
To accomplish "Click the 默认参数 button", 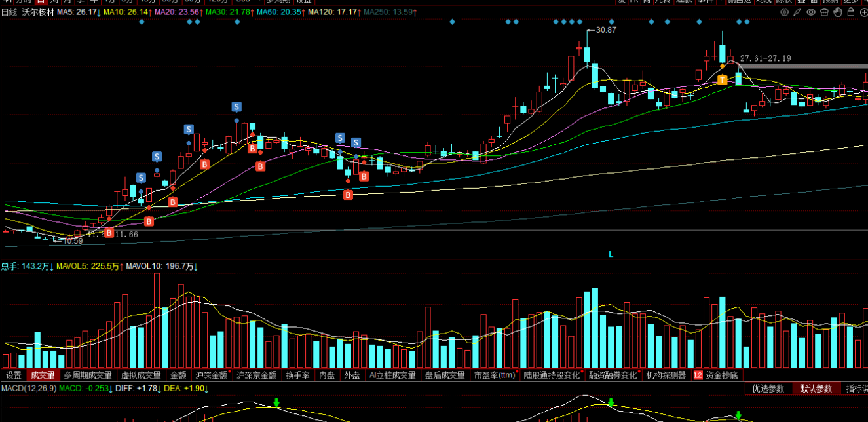I will click(x=816, y=389).
